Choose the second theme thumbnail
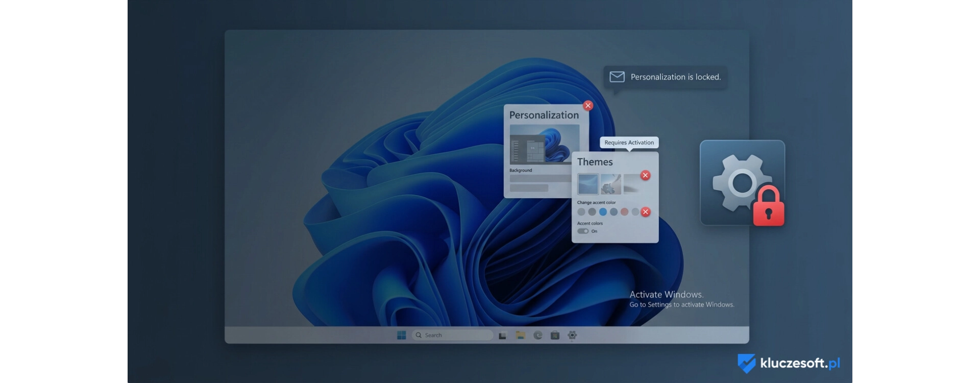 click(610, 184)
